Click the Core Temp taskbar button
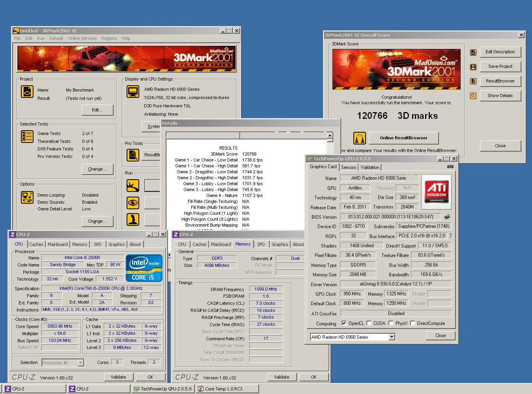This screenshot has width=532, height=394. [228, 389]
